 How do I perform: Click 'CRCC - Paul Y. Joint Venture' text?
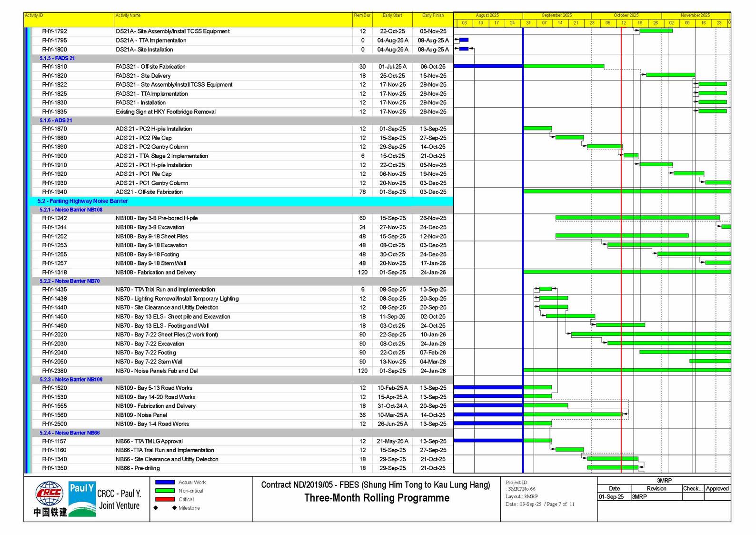119,500
